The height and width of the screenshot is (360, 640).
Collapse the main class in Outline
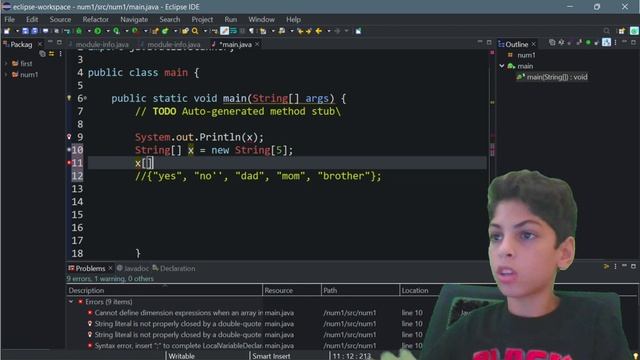502,66
